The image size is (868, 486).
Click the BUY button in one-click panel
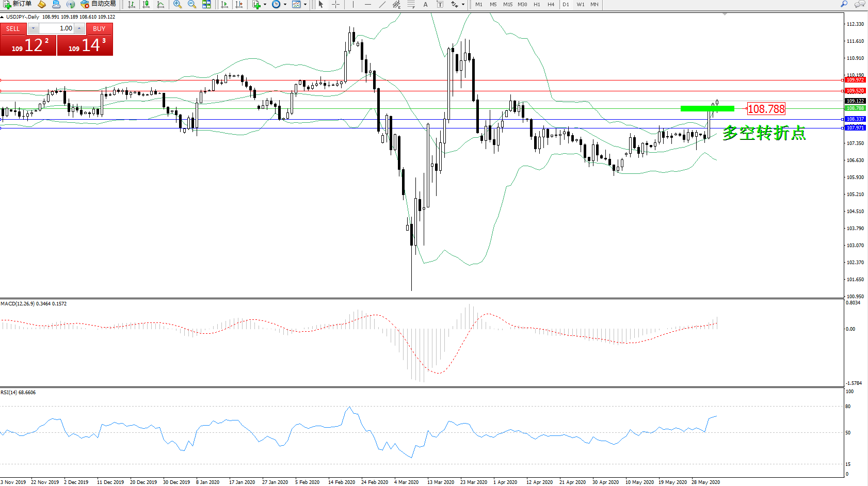(x=99, y=29)
